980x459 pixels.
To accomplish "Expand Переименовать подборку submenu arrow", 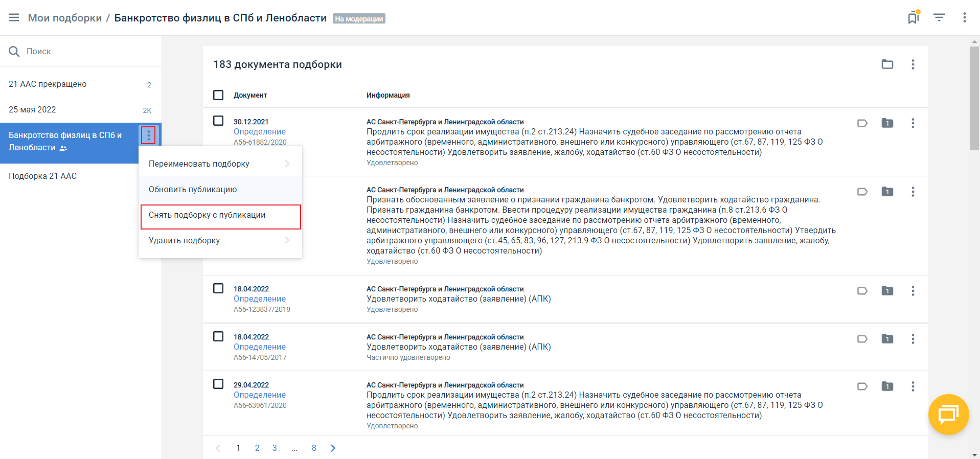I will pyautogui.click(x=287, y=164).
